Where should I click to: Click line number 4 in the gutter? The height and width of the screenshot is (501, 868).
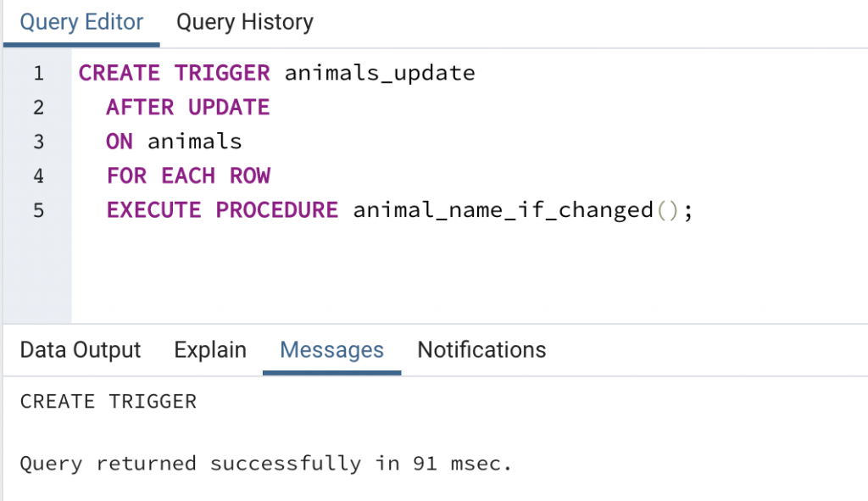[38, 176]
